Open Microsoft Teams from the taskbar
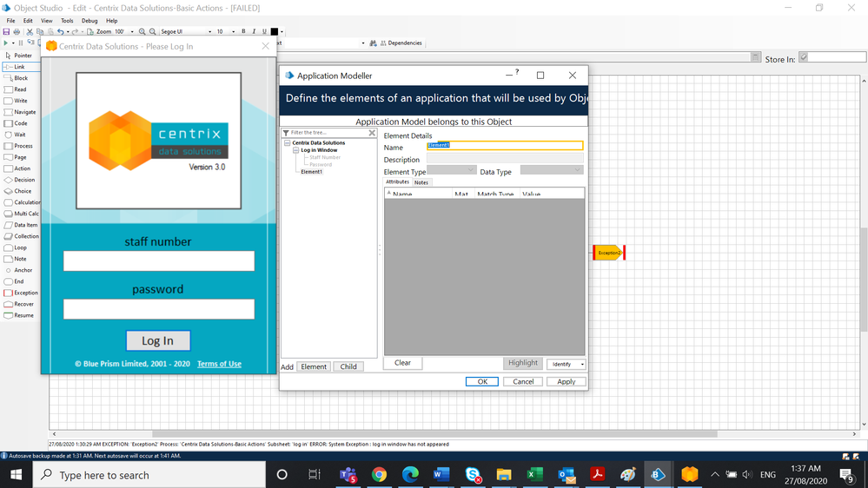Screen dimensions: 868x488 348,475
